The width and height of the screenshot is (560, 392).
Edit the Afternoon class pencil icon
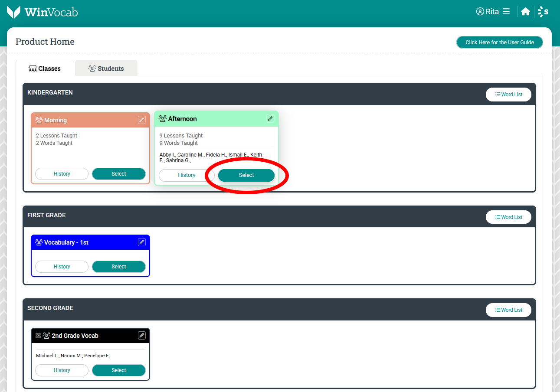point(270,119)
